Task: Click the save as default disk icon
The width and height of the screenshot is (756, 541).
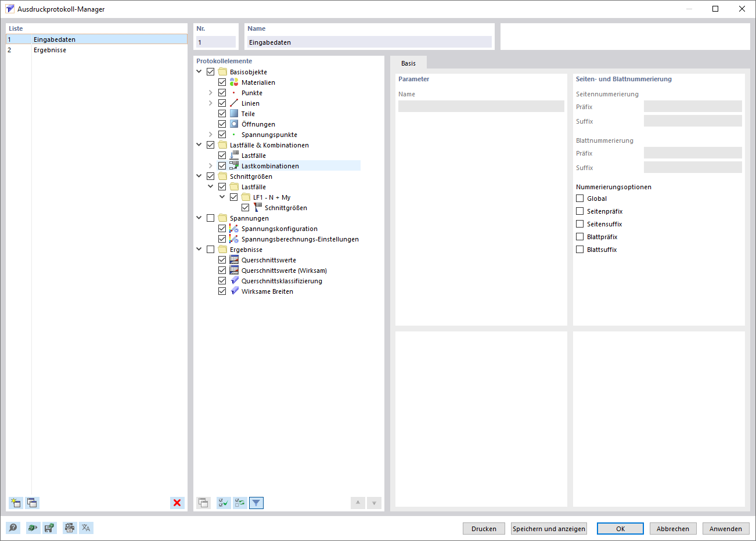Action: tap(49, 528)
